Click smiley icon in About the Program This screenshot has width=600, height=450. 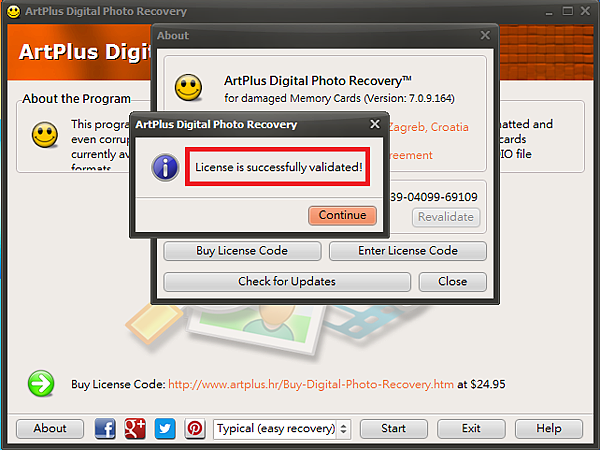pos(45,135)
